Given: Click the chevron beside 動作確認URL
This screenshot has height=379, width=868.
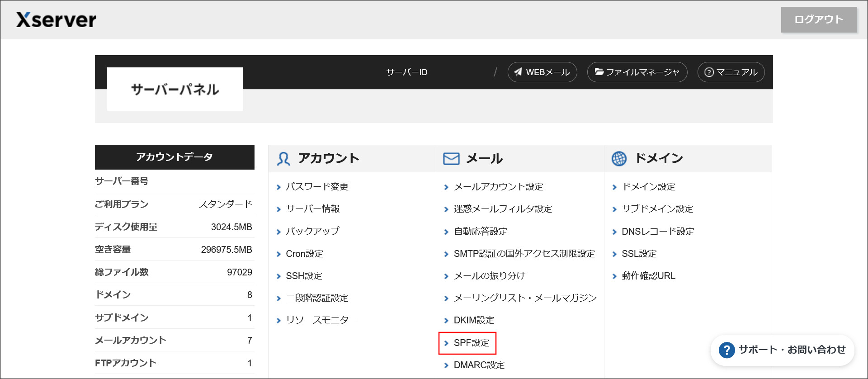Looking at the screenshot, I should tap(614, 276).
